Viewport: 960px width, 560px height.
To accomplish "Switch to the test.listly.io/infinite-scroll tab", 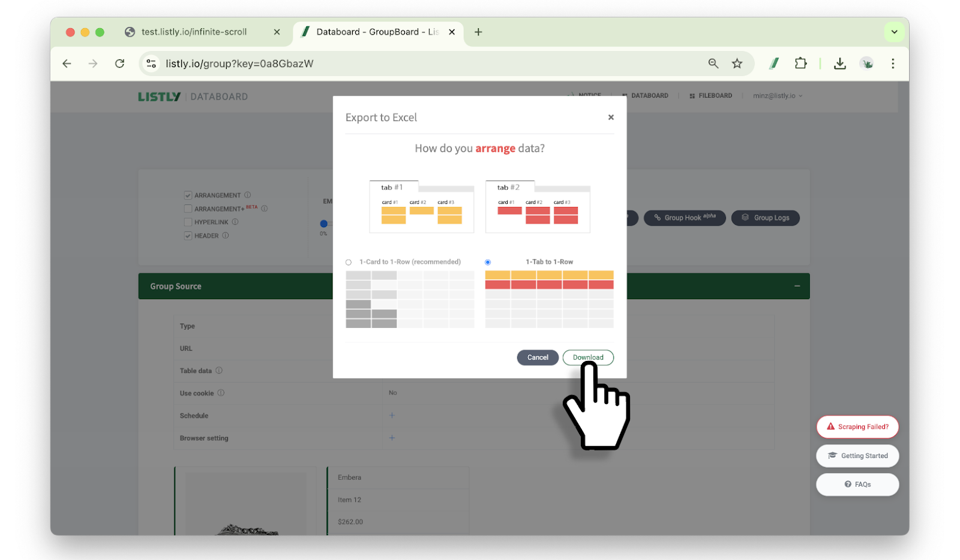I will coord(194,32).
